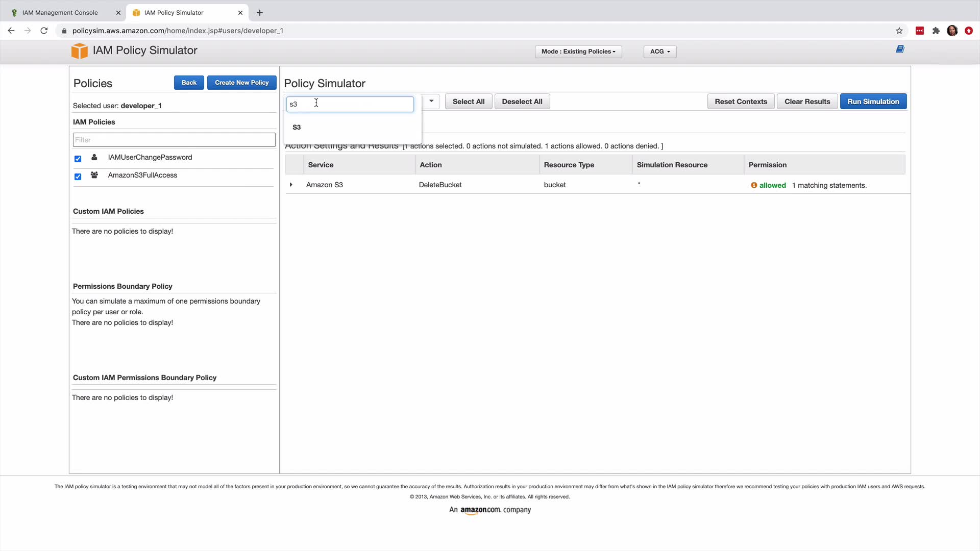Viewport: 980px width, 551px height.
Task: Switch to the IAM Management Console tab
Action: (x=60, y=13)
